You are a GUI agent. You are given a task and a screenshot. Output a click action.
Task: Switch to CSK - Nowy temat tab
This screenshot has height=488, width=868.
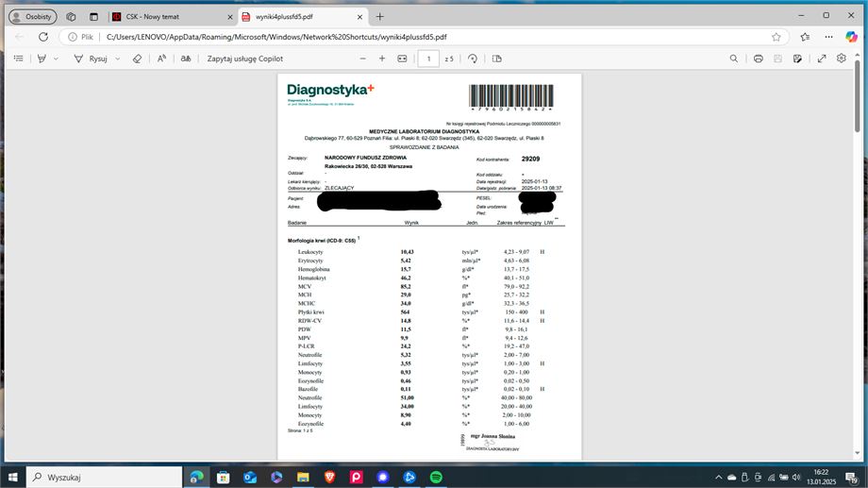pyautogui.click(x=172, y=17)
